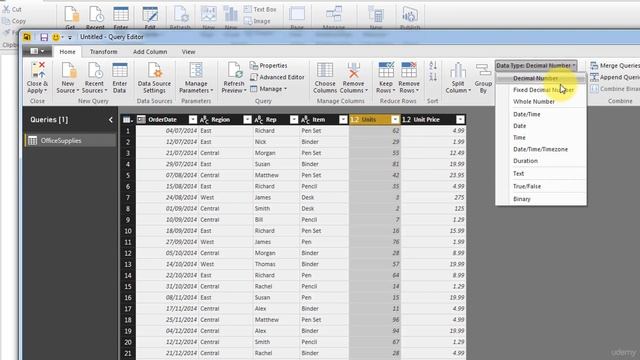640x360 pixels.
Task: Click the Group By icon
Action: 483,70
